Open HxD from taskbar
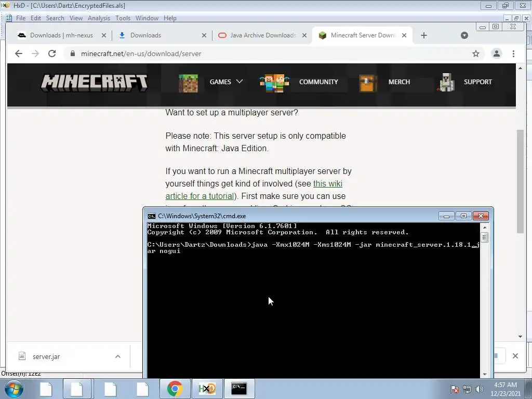Screen dimensions: 532x399 point(207,389)
